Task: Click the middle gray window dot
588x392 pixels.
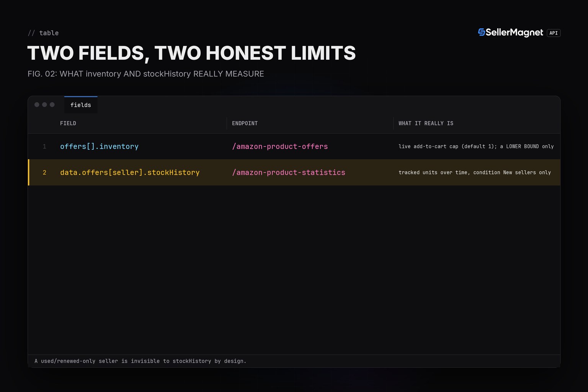Action: (x=44, y=105)
